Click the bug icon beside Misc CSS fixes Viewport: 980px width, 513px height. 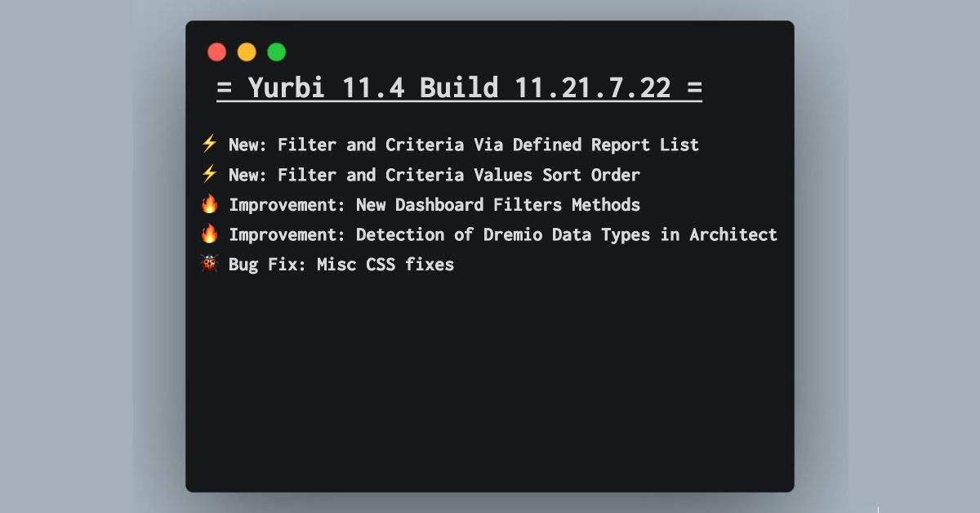[210, 264]
